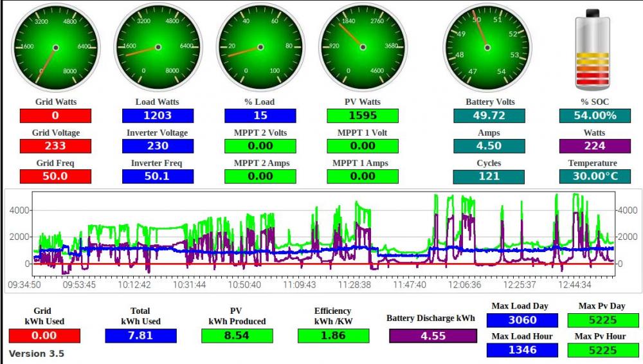Viewport: 643px width, 364px height.
Task: Click the 12:06:36 chart time label
Action: (464, 284)
